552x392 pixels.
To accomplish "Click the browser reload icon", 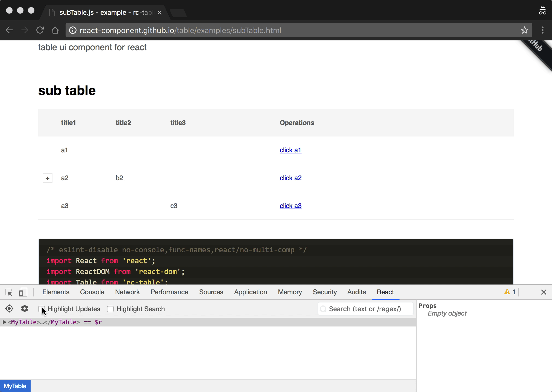I will pyautogui.click(x=40, y=30).
